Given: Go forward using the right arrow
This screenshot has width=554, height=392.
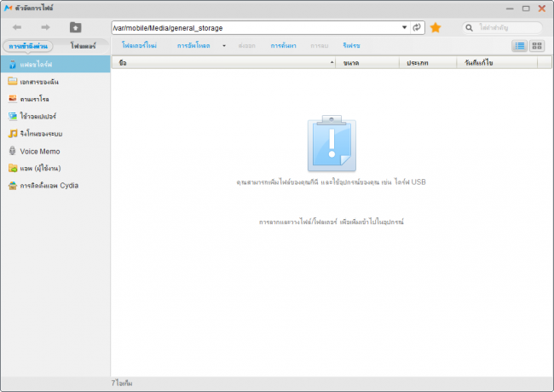Looking at the screenshot, I should (45, 27).
